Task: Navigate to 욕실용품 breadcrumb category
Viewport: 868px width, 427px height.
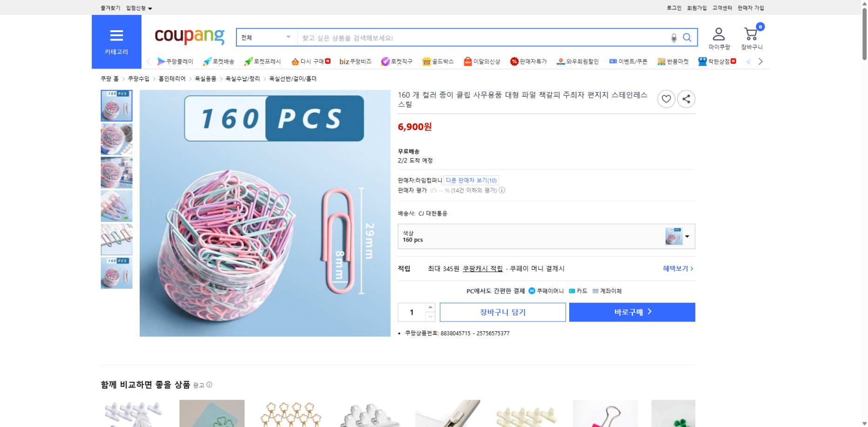Action: pos(205,79)
